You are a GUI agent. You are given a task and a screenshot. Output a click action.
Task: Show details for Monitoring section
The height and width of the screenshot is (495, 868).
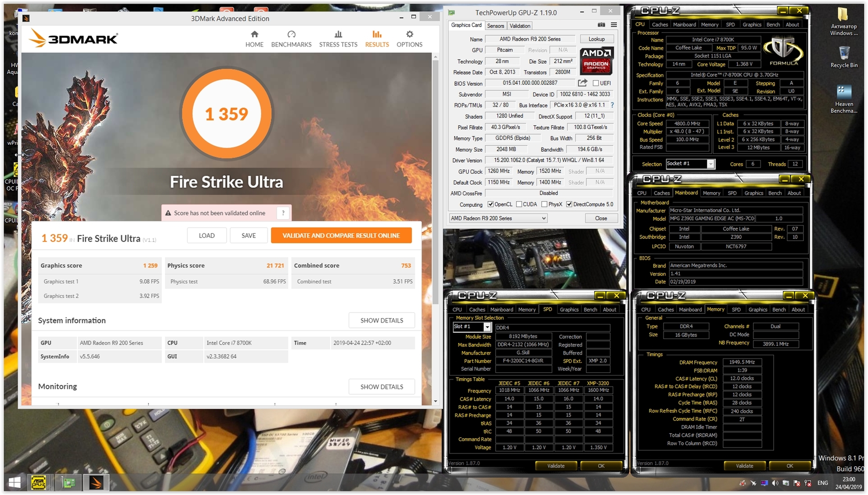(x=382, y=387)
